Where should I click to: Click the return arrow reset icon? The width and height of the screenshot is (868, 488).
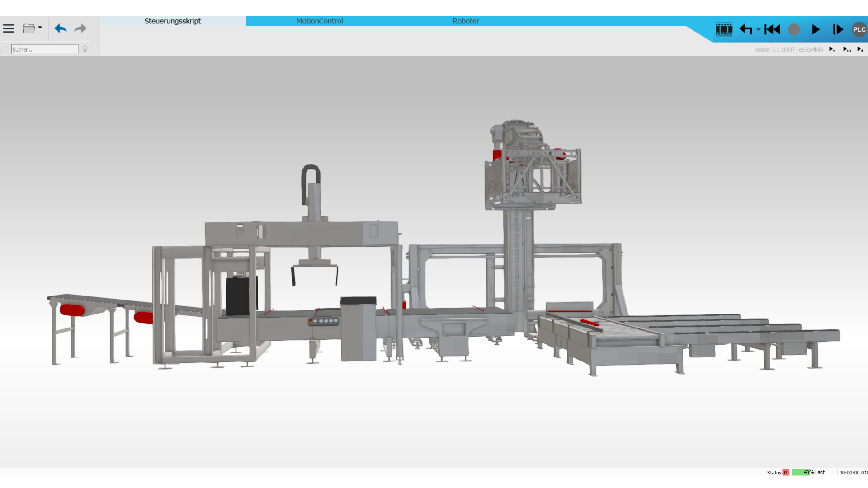click(746, 29)
